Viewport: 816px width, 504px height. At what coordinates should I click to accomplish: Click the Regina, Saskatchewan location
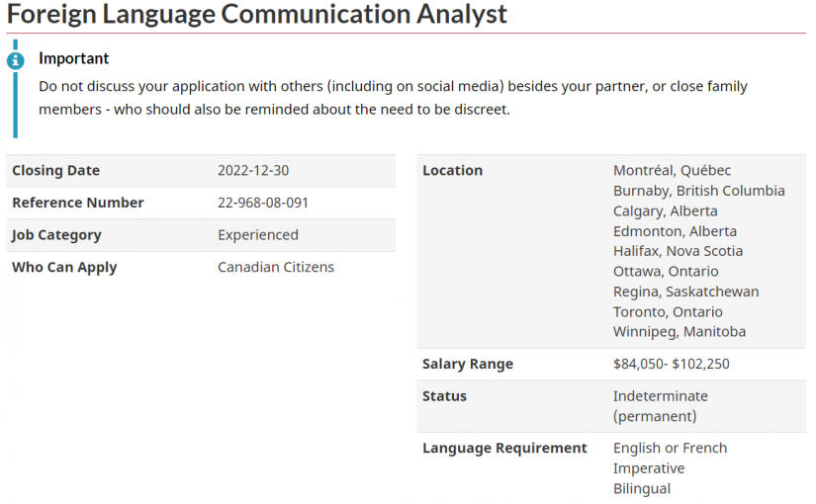click(685, 292)
